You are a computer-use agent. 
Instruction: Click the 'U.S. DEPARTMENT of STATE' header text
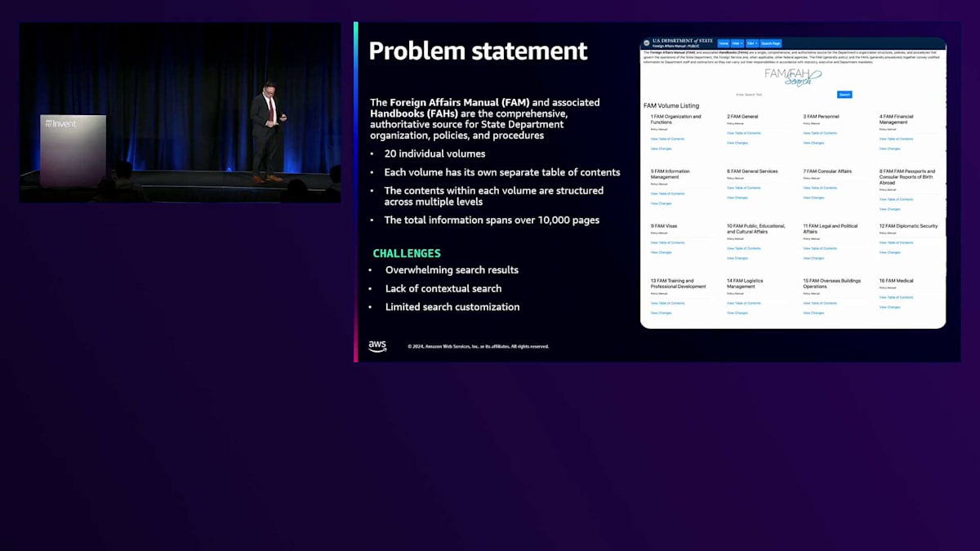coord(683,40)
